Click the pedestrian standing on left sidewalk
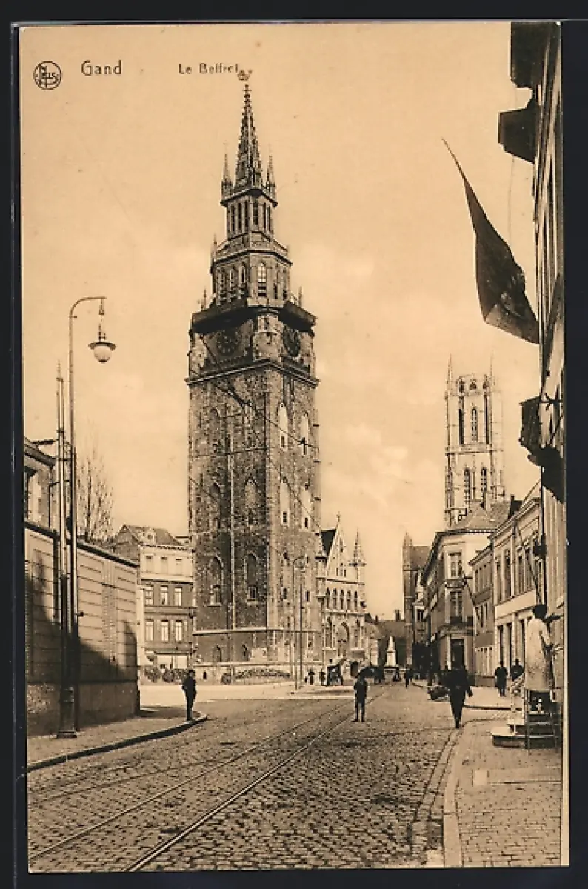This screenshot has width=588, height=889. click(x=190, y=693)
